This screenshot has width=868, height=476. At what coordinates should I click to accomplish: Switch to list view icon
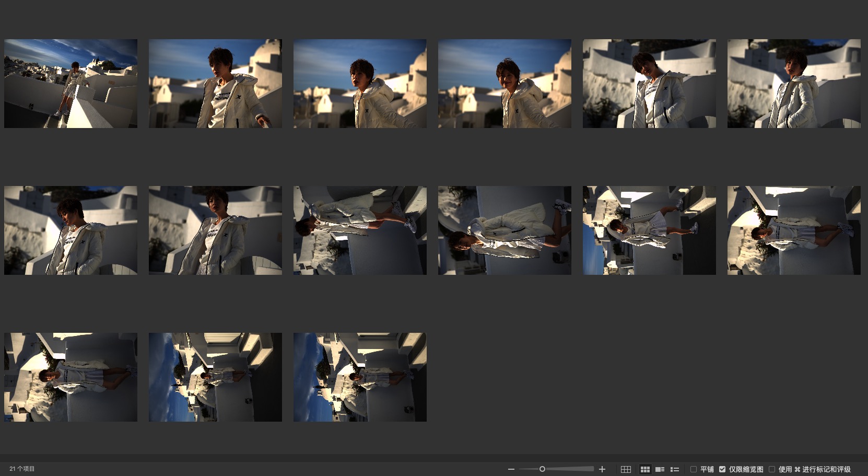click(x=674, y=469)
